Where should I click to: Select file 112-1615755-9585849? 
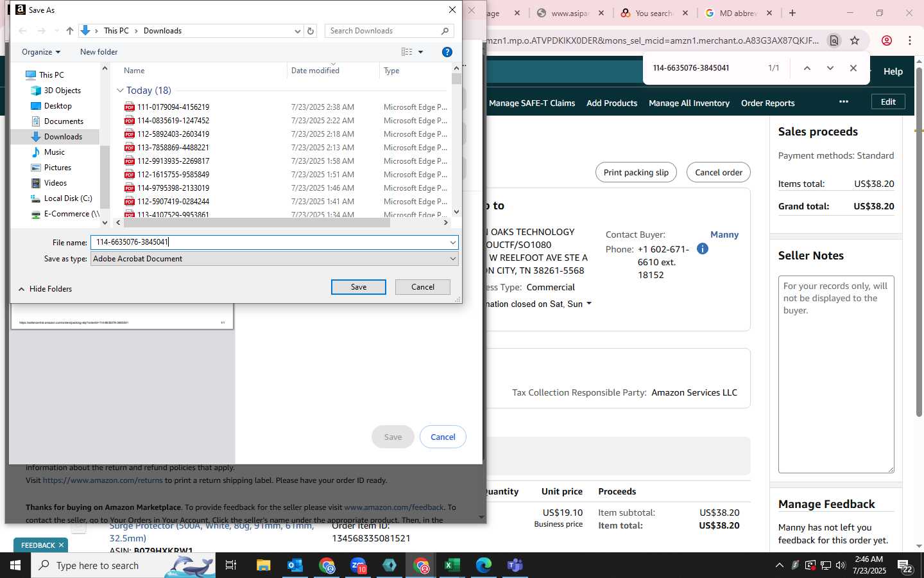173,175
